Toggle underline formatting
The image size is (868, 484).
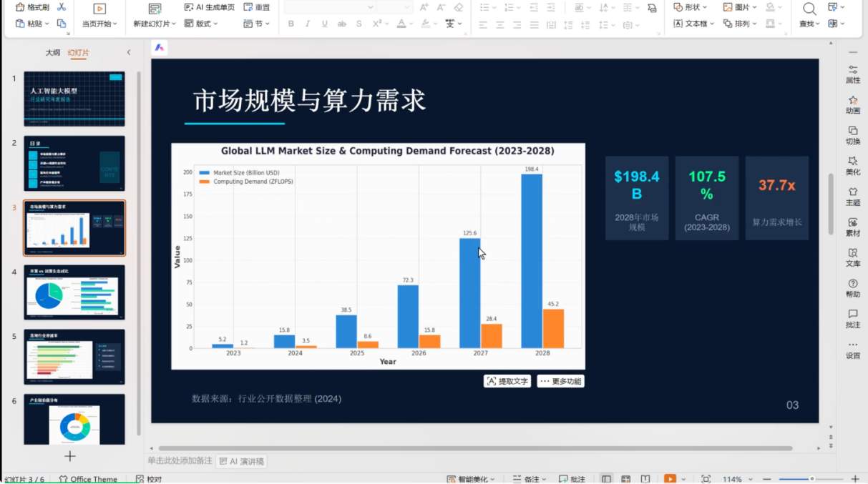click(324, 24)
